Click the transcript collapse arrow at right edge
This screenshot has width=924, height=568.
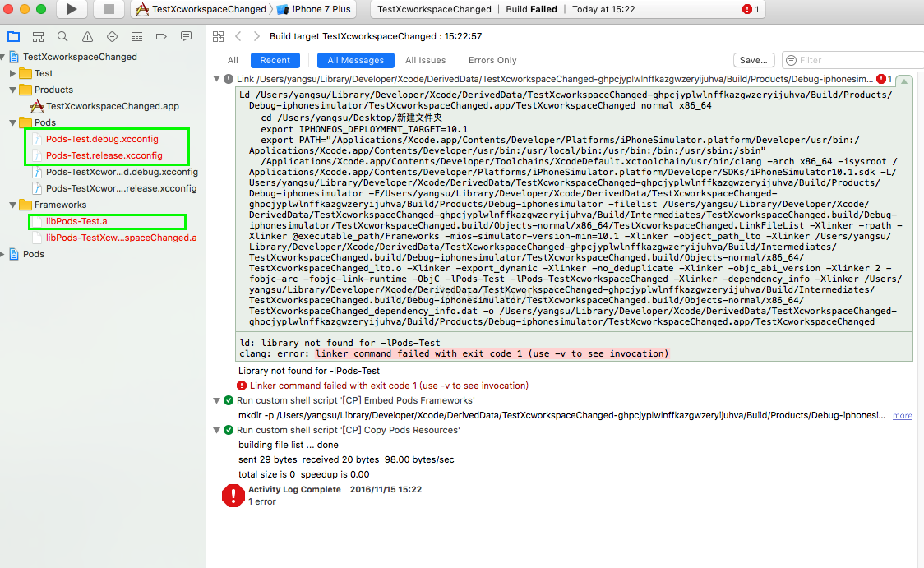904,81
